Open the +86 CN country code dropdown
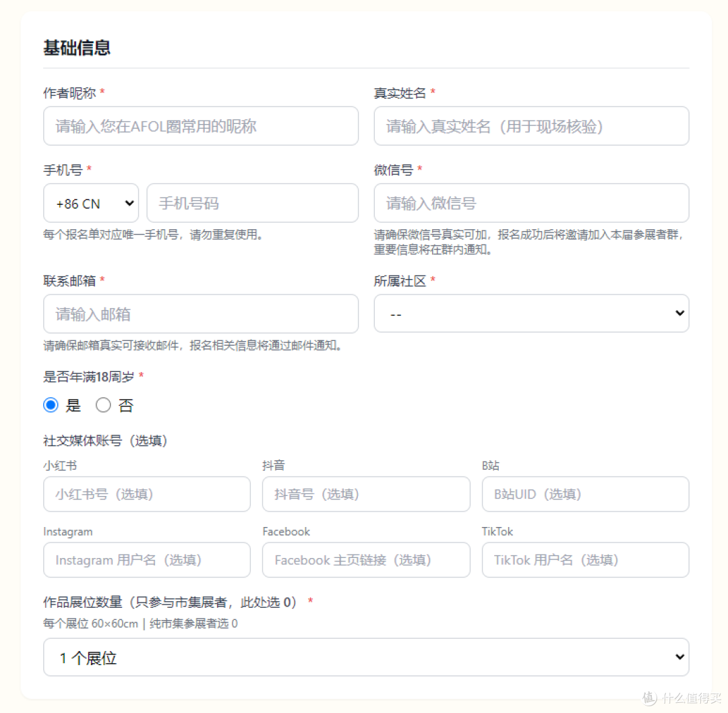This screenshot has height=713, width=728. [x=91, y=203]
